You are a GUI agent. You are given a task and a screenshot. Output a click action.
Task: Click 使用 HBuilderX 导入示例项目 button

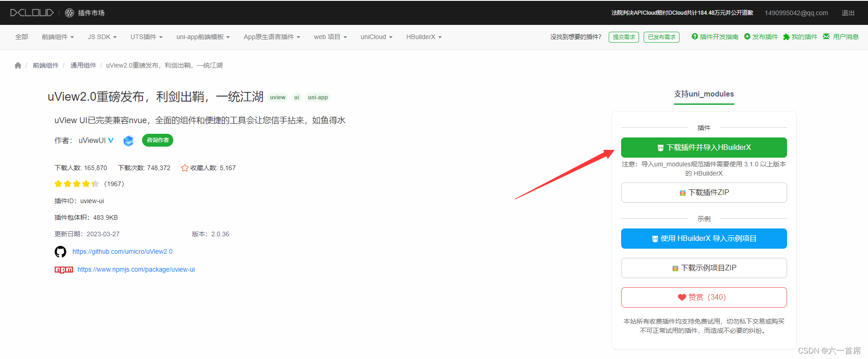coord(704,239)
